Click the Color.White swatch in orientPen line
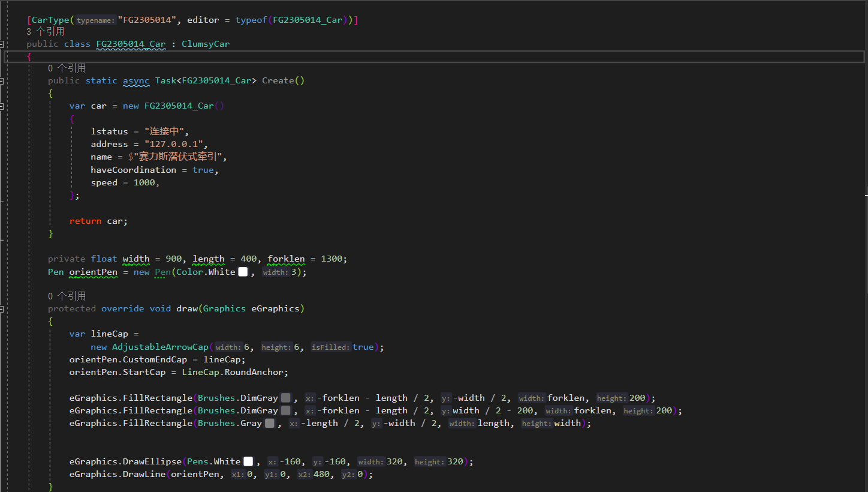This screenshot has height=492, width=868. tap(243, 272)
